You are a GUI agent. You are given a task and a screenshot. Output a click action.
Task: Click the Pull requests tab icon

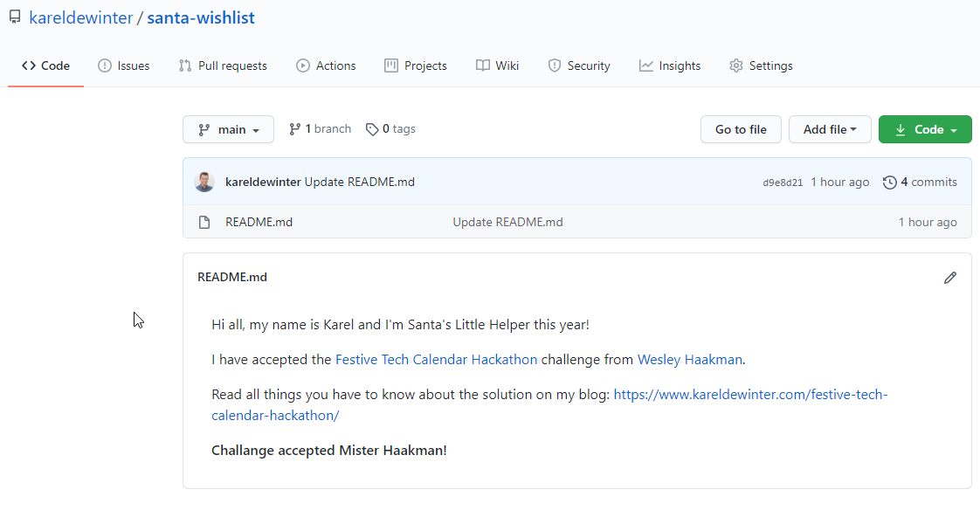[x=185, y=65]
